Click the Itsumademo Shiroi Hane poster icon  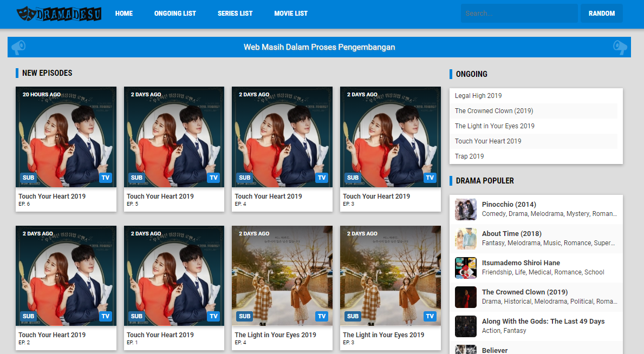click(465, 268)
